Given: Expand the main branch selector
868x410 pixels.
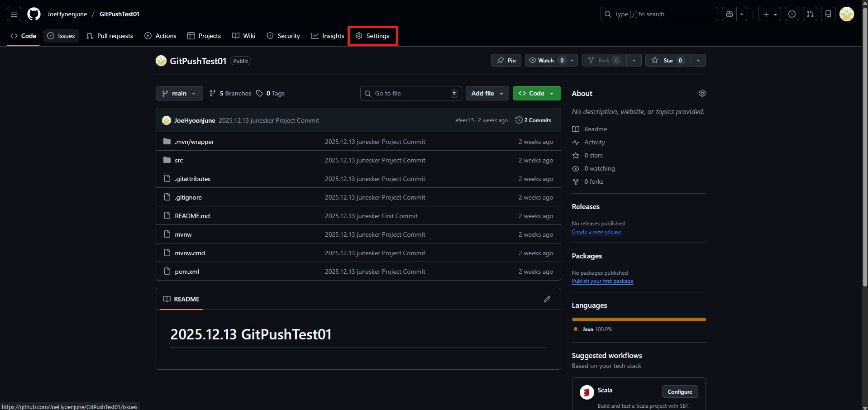Looking at the screenshot, I should [179, 93].
